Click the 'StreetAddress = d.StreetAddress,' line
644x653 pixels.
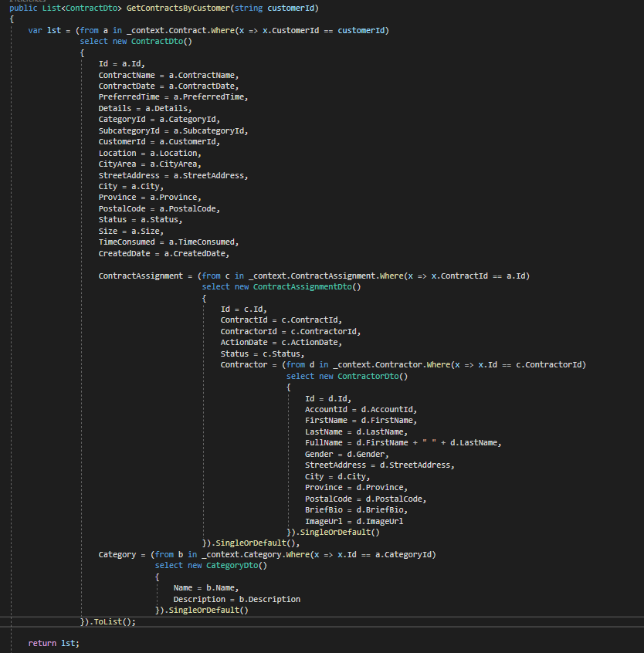[x=380, y=465]
